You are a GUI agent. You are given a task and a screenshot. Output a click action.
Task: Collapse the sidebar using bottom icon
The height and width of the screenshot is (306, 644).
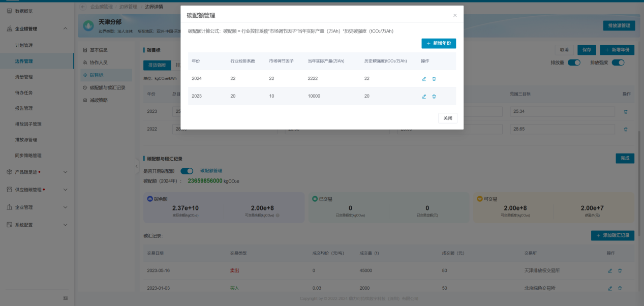point(65,297)
